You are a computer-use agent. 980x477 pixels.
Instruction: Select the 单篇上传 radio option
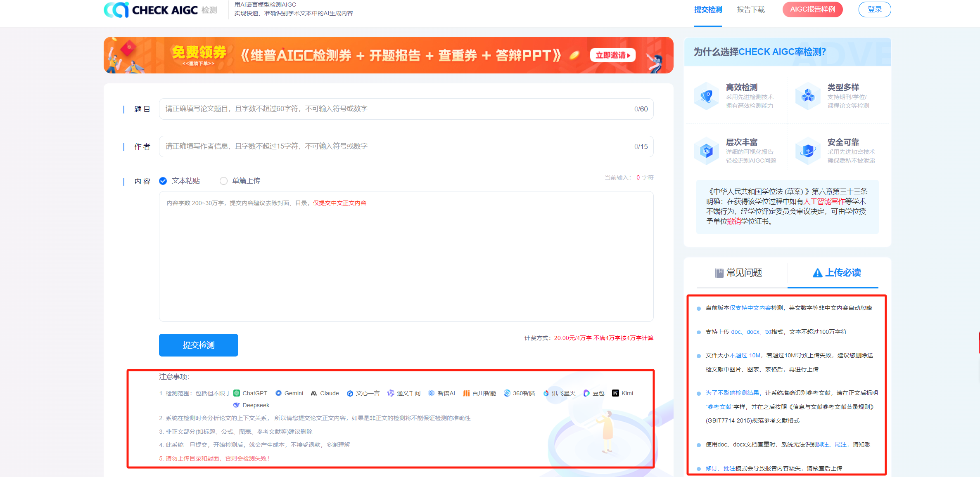pos(223,181)
